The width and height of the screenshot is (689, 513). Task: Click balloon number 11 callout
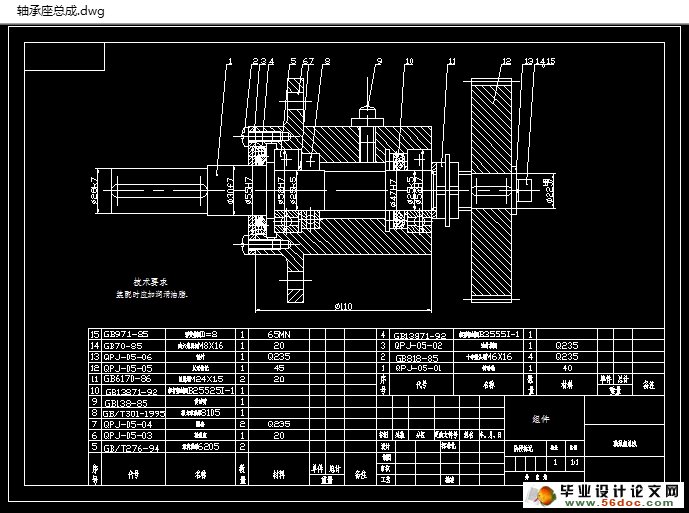[451, 61]
